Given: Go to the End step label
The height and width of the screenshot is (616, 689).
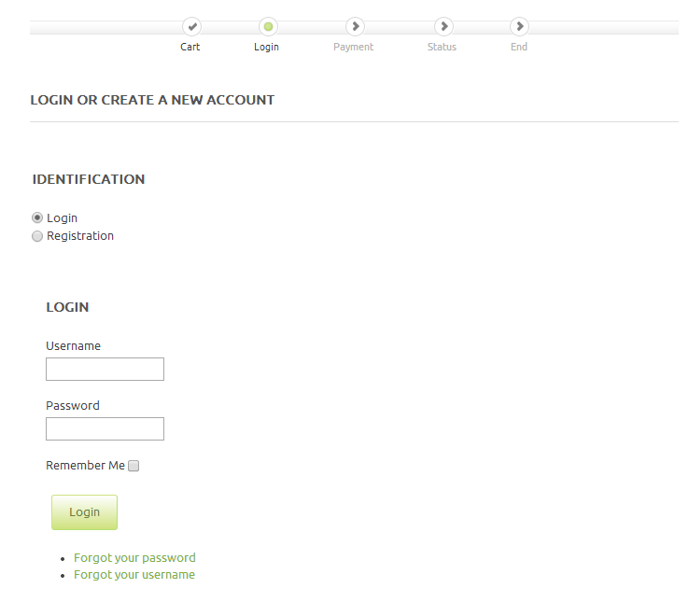Looking at the screenshot, I should [519, 47].
